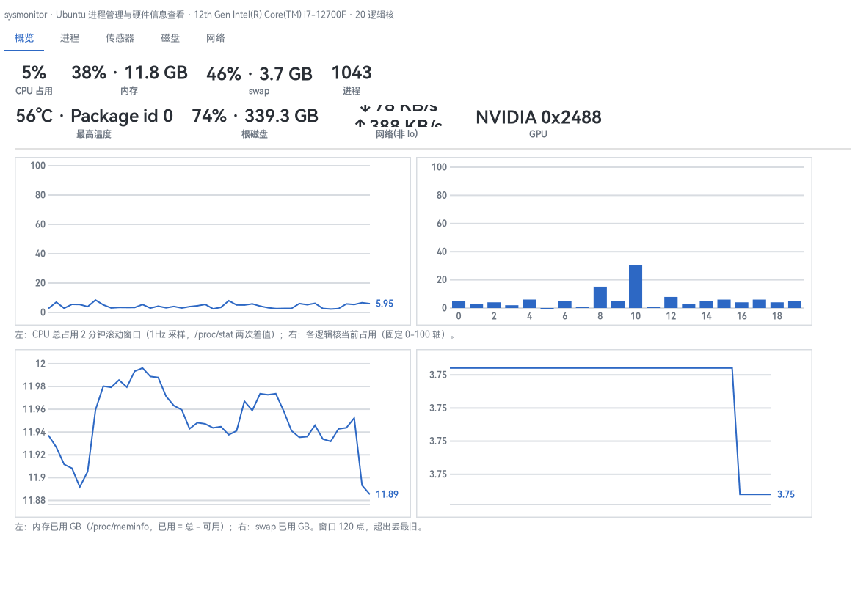
Task: Switch to the 概览 tab
Action: [24, 38]
